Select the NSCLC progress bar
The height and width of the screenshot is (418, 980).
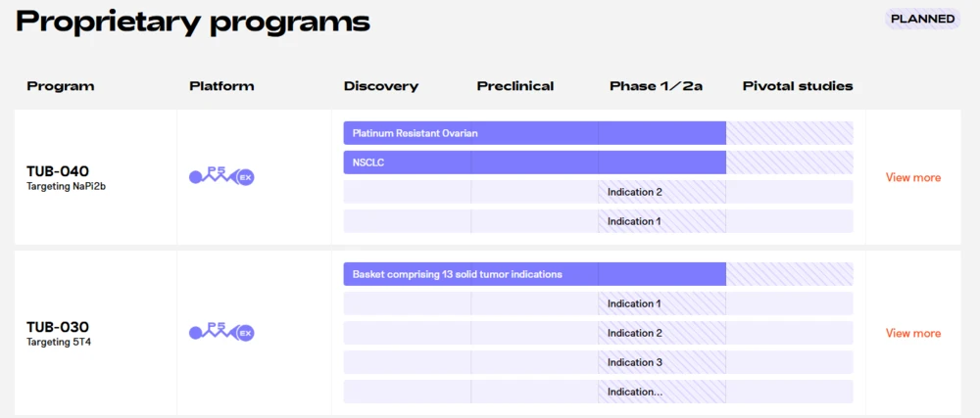(x=534, y=163)
